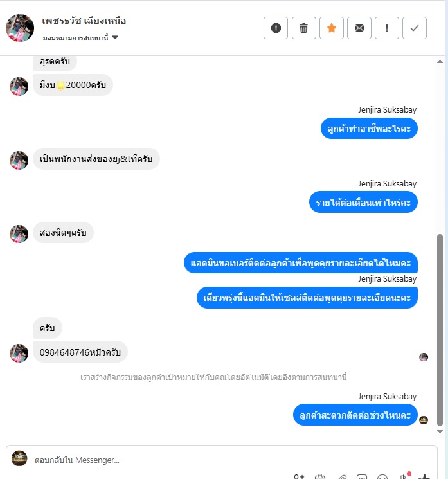Click customer avatar next to phone number message
This screenshot has height=479, width=448.
(19, 353)
